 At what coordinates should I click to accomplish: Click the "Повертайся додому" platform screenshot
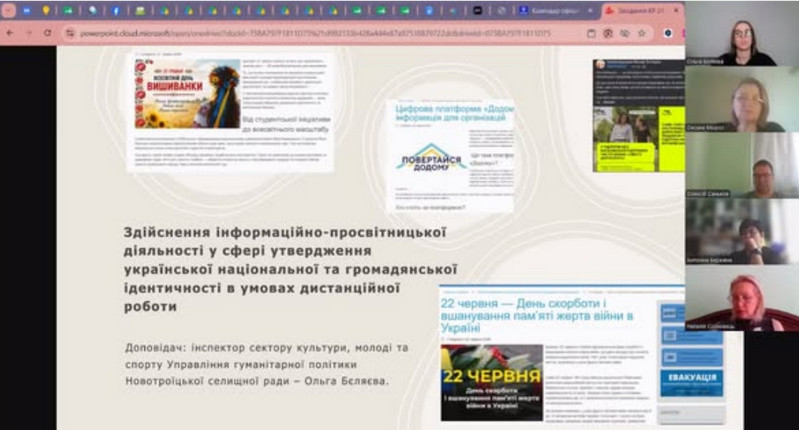coord(450,155)
